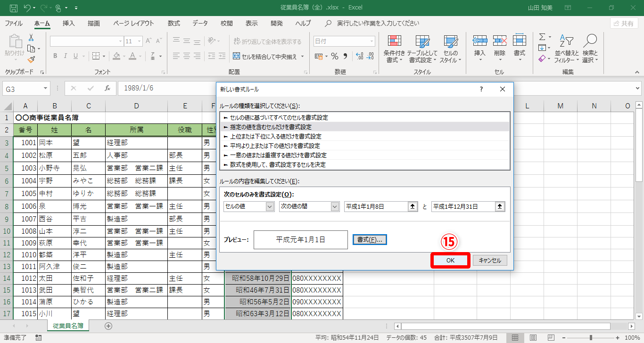Viewport: 644px width, 343px height.
Task: Delete cells using the 削除 button
Action: [500, 49]
